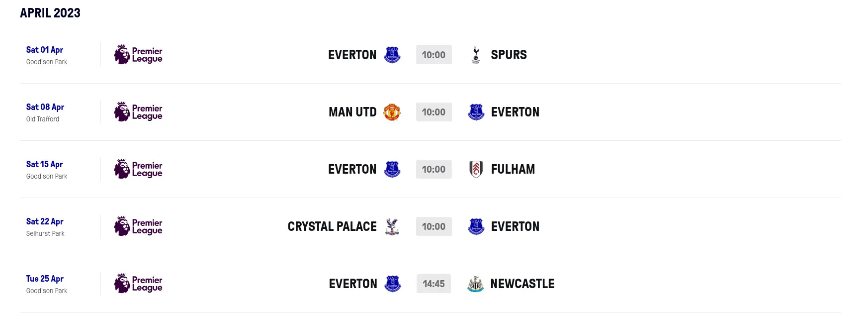Click the Tottenham Spurs crest icon

tap(476, 55)
